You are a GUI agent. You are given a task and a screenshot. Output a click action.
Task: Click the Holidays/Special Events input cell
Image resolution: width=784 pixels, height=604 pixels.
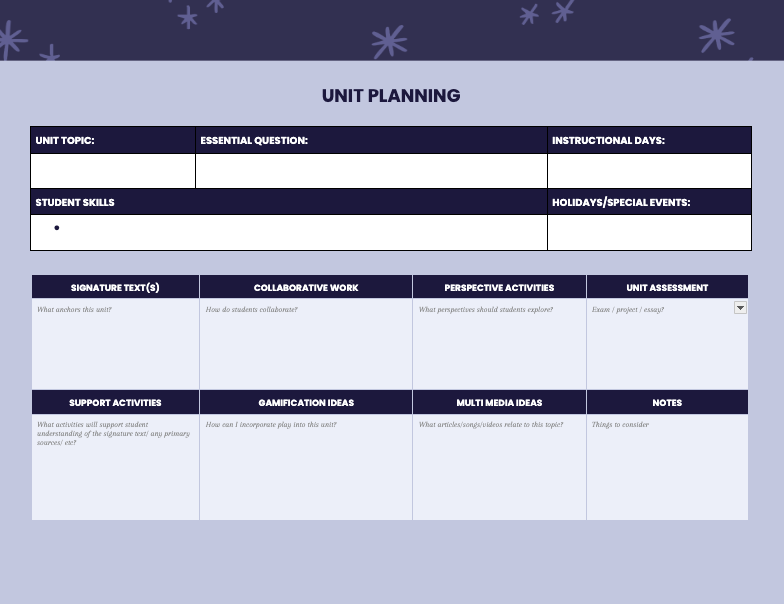[x=650, y=232]
